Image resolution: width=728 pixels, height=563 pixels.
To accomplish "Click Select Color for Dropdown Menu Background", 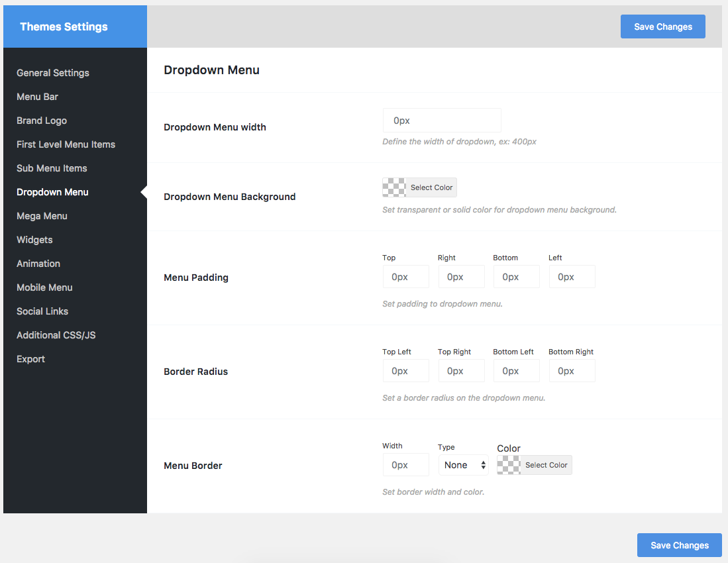I will 431,187.
